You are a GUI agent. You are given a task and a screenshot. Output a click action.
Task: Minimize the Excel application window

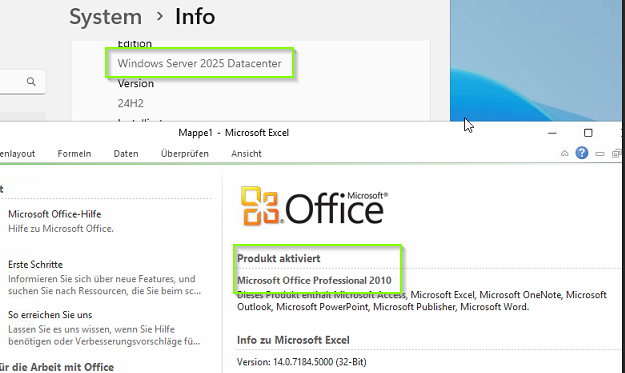(x=552, y=133)
